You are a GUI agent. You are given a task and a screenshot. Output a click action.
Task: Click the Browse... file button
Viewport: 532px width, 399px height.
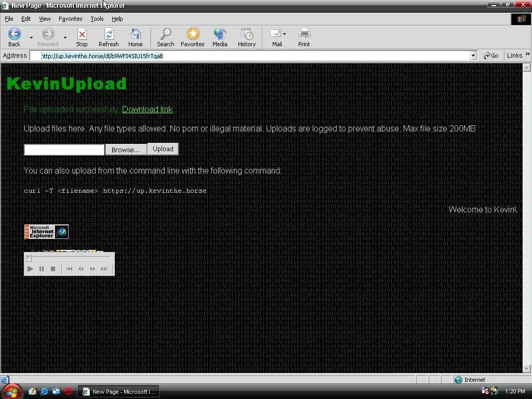click(x=126, y=150)
